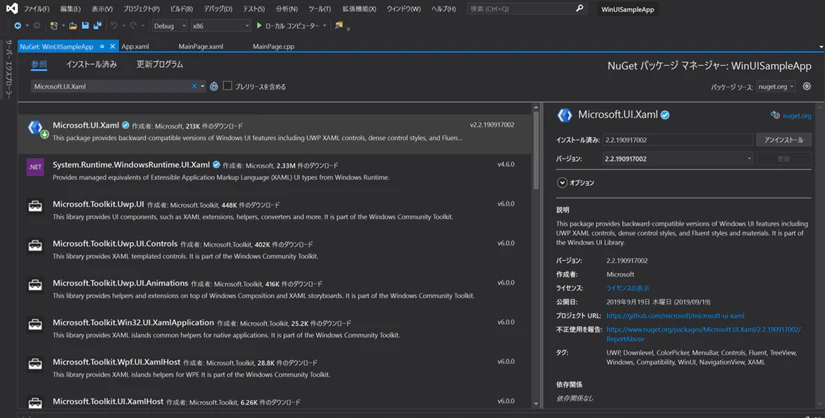Clear the Microsoft.UI.Xaml search text
Image resolution: width=825 pixels, height=418 pixels.
[x=194, y=86]
